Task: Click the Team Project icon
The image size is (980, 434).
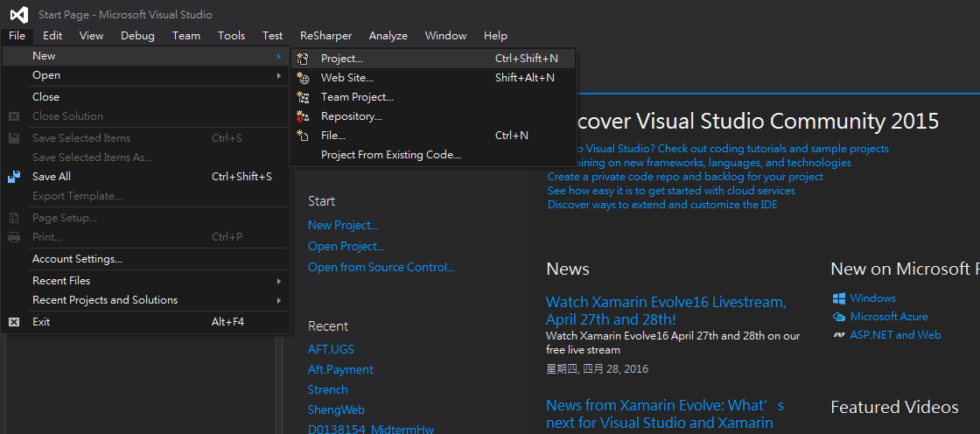Action: (x=303, y=97)
